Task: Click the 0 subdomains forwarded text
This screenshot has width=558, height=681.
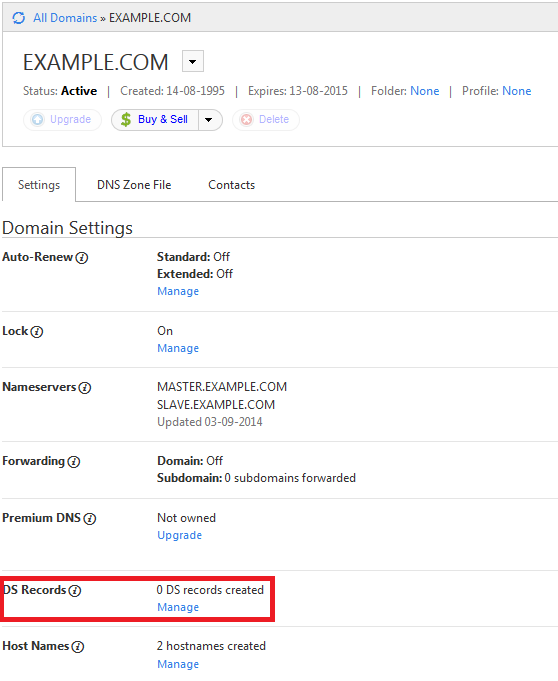Action: coord(290,478)
